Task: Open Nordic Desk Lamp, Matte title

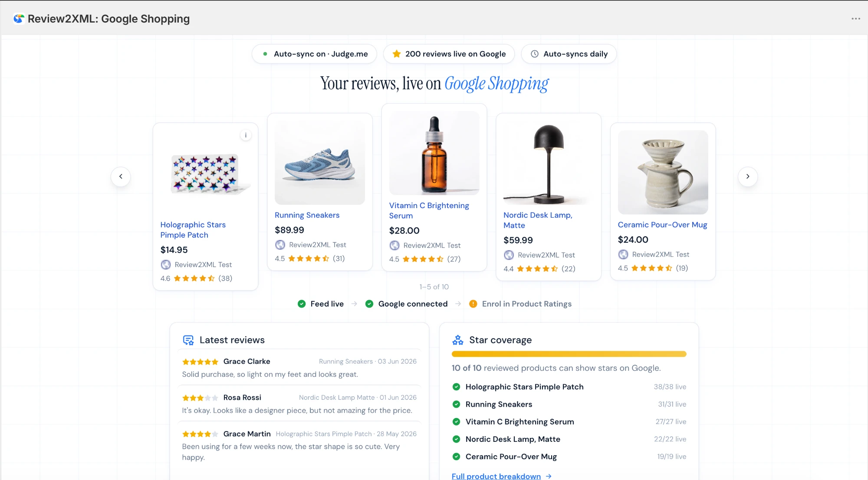Action: [538, 220]
